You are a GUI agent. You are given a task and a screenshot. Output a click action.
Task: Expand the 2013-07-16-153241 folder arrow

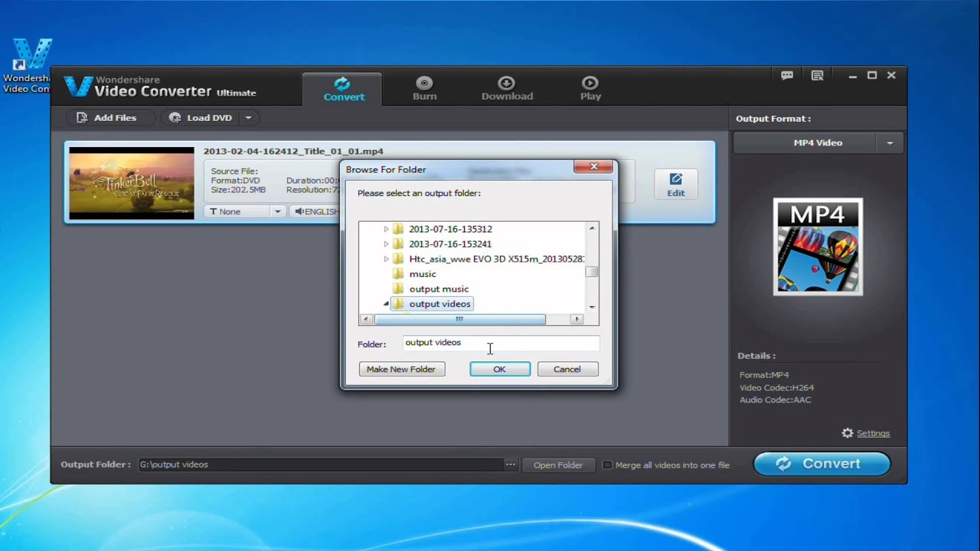click(x=386, y=244)
